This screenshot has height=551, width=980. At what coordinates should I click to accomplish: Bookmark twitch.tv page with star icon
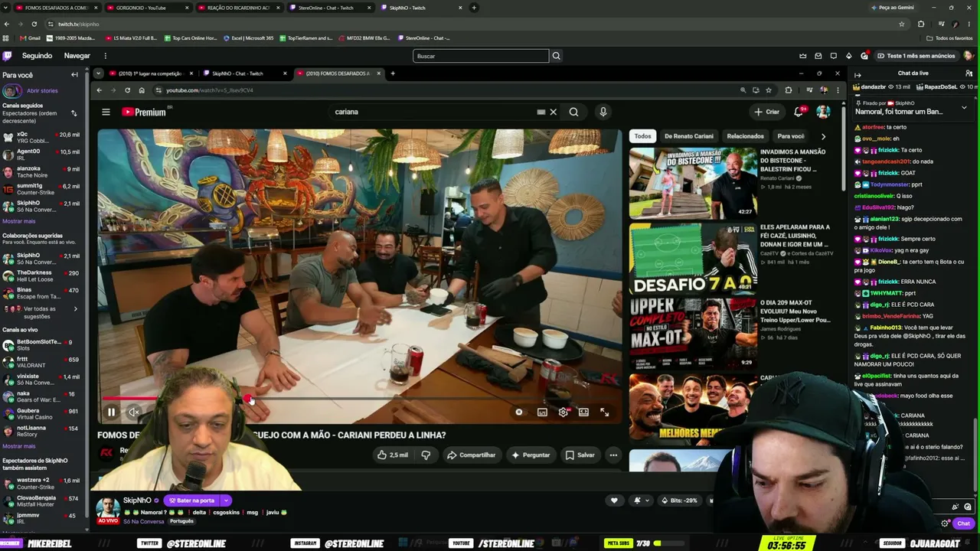(x=902, y=24)
